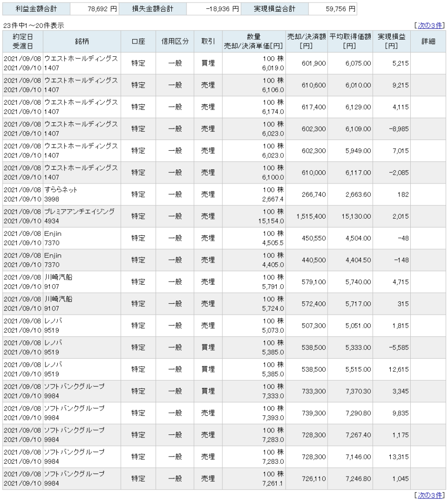
Task: Click the 733,300 settlement amount for ソフトバンクグループ
Action: click(x=314, y=391)
